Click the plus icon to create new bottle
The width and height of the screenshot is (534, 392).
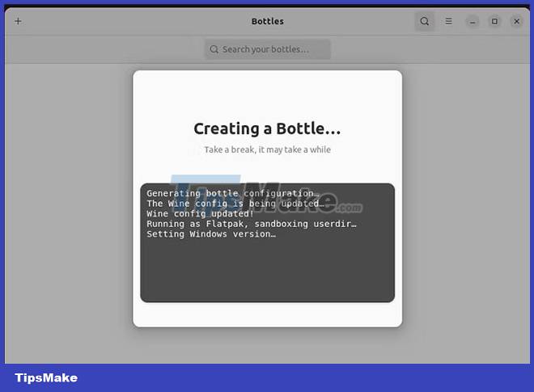(x=18, y=22)
